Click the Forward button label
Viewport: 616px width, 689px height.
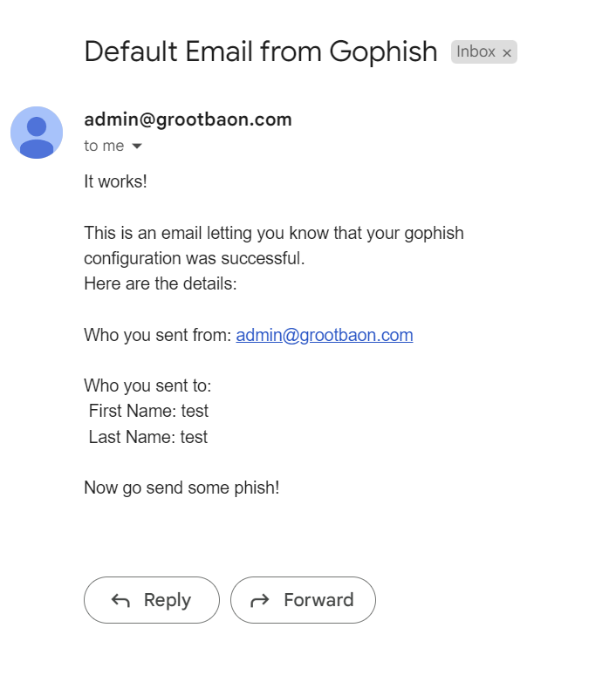coord(318,600)
